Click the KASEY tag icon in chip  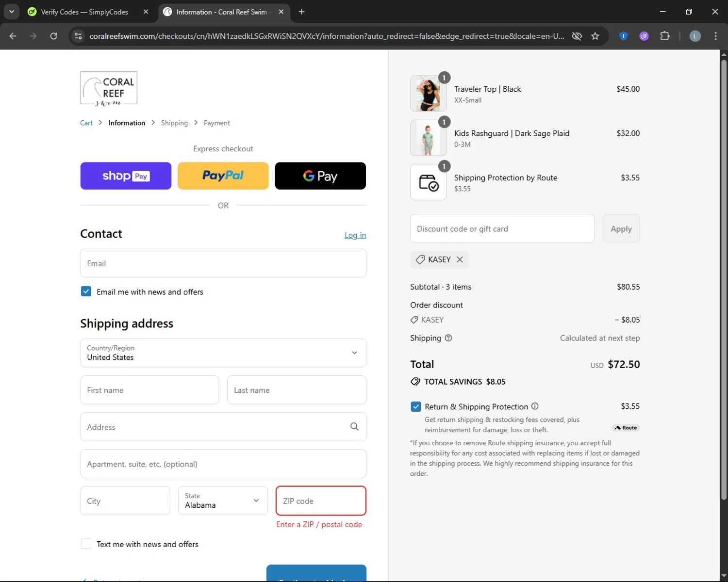(x=420, y=259)
